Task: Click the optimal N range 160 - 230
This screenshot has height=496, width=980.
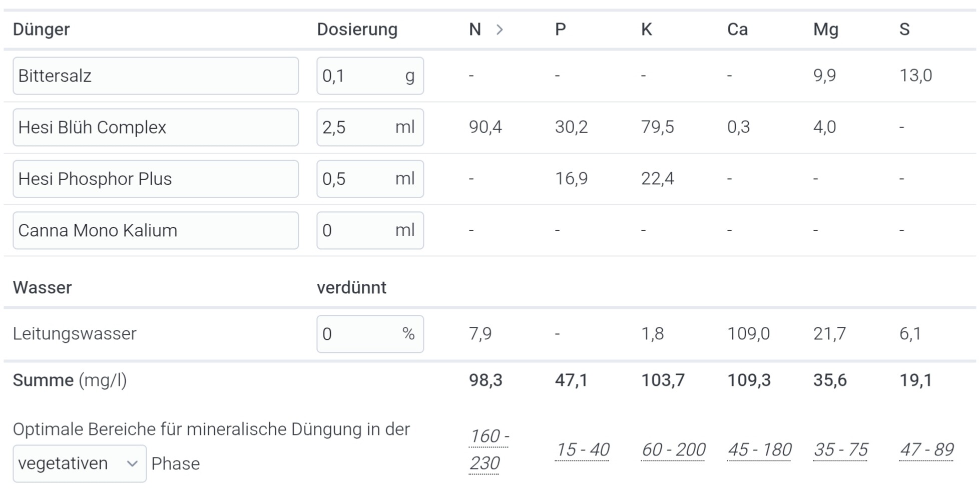Action: click(x=488, y=449)
